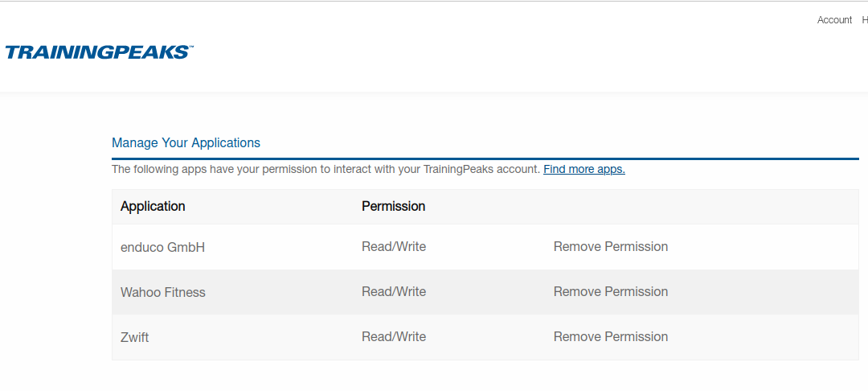Remove permission for enduco GmbH
868x391 pixels.
pyautogui.click(x=610, y=247)
